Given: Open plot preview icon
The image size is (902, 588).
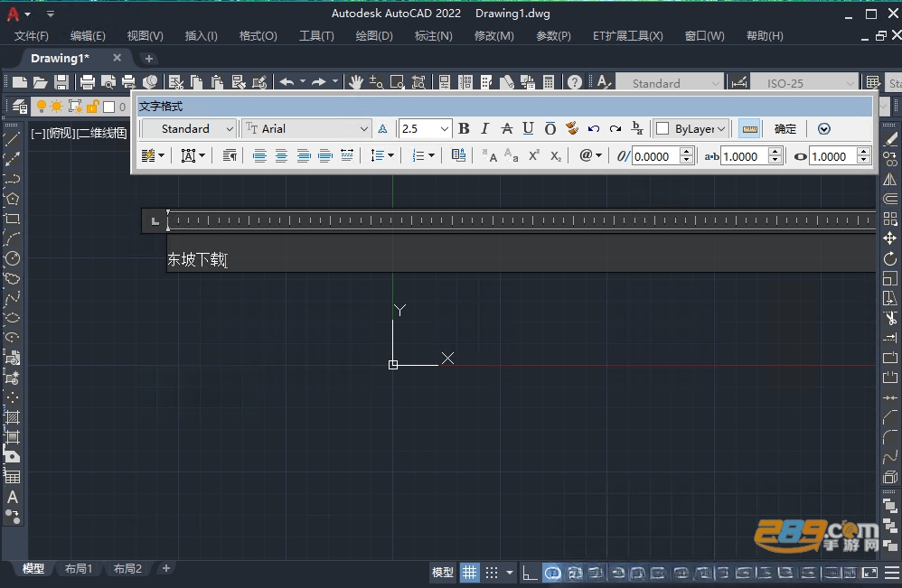Looking at the screenshot, I should 108,82.
